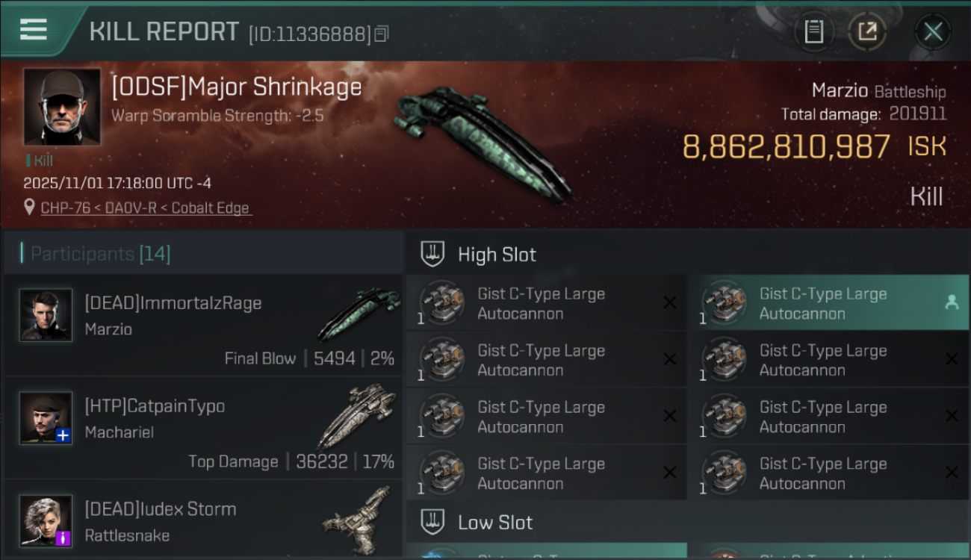Image resolution: width=971 pixels, height=560 pixels.
Task: Share kill report via export icon
Action: click(867, 31)
